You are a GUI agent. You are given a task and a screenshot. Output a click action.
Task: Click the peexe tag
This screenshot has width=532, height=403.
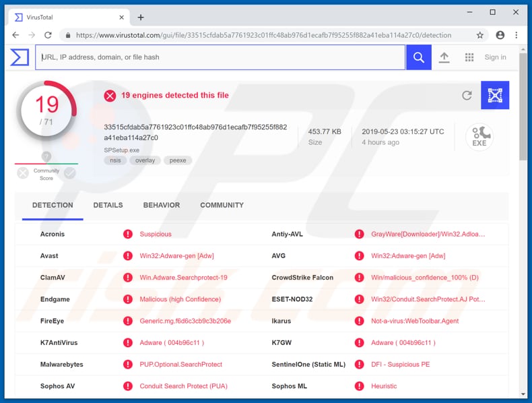[178, 160]
